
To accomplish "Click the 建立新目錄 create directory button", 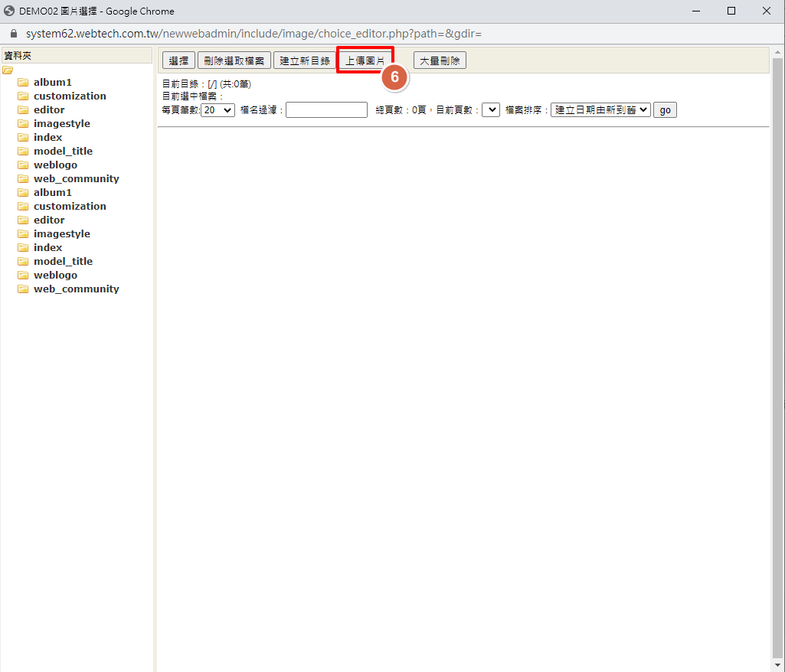I will (x=304, y=60).
